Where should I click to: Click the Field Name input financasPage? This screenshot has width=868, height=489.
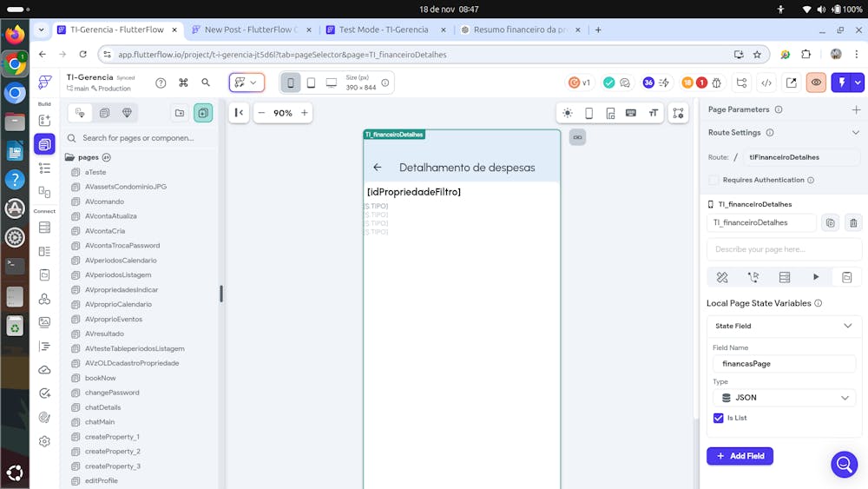784,364
